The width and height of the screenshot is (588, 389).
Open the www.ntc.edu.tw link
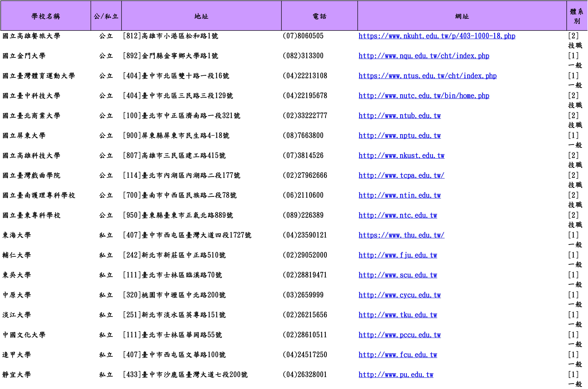[398, 215]
